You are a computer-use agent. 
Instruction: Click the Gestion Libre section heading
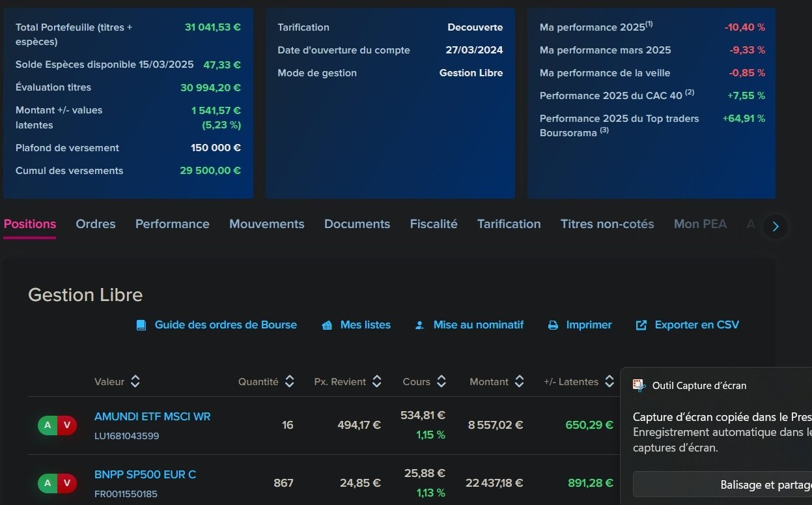85,295
